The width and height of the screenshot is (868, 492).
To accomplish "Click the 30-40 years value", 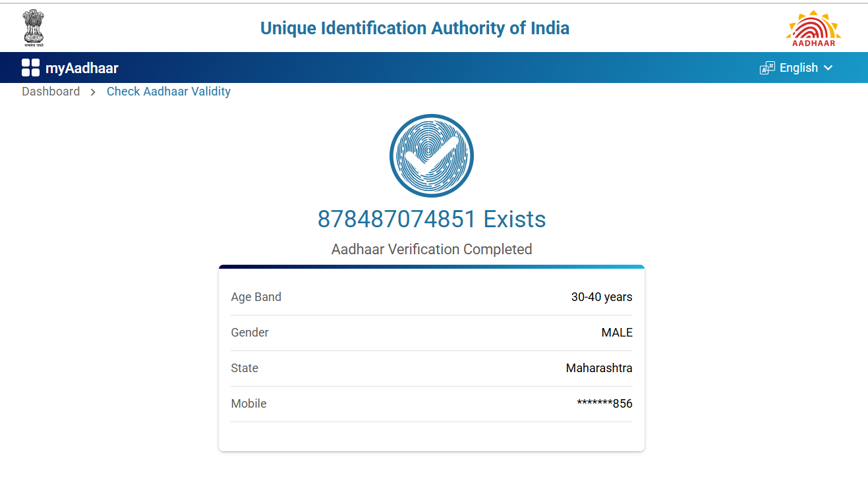I will click(x=602, y=297).
